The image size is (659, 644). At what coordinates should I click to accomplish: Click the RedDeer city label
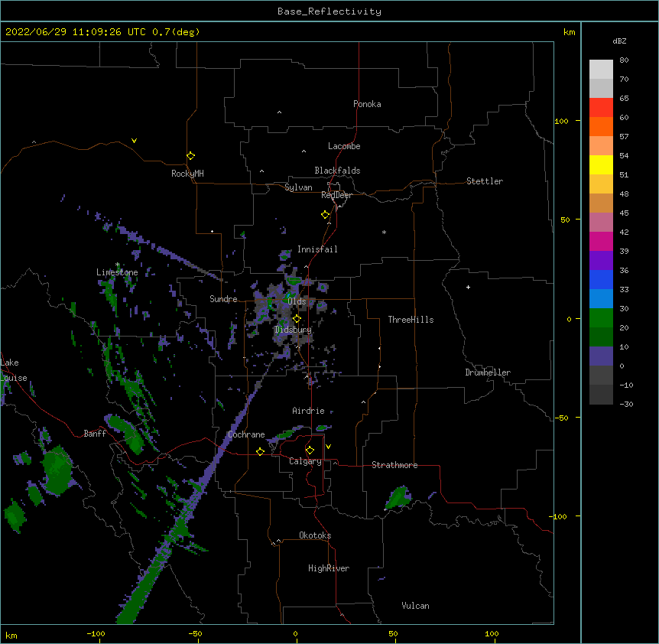(336, 195)
